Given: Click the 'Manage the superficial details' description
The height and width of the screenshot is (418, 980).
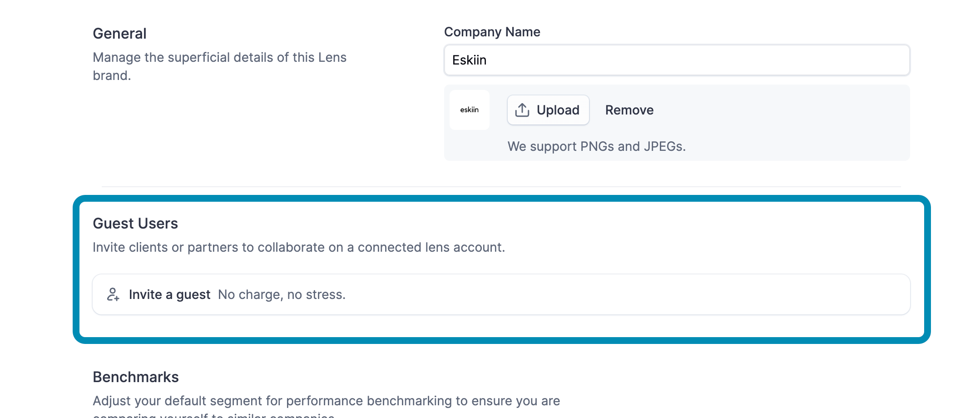Looking at the screenshot, I should [x=219, y=58].
